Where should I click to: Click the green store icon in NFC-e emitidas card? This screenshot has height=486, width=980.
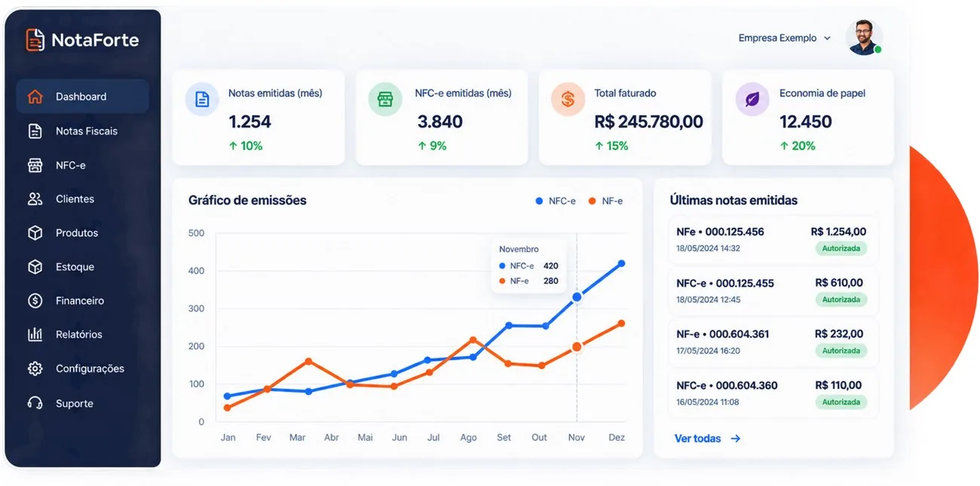[x=385, y=99]
